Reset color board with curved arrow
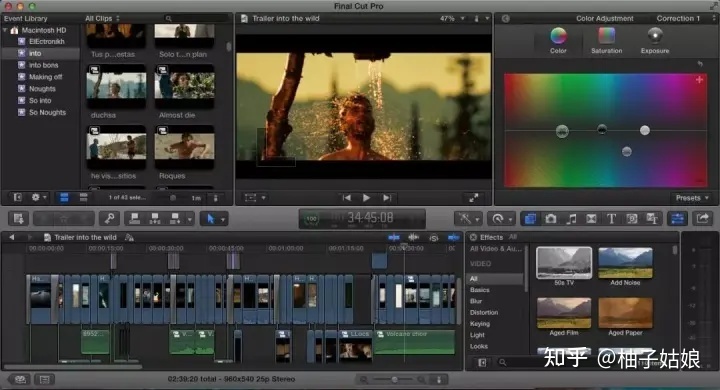This screenshot has height=390, width=720. (x=700, y=64)
